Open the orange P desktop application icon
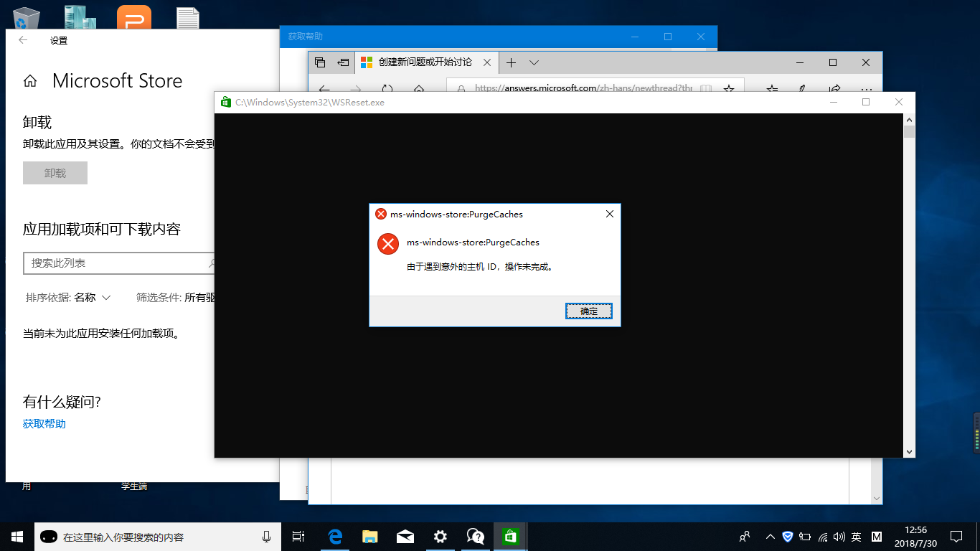The height and width of the screenshot is (551, 980). 134,16
